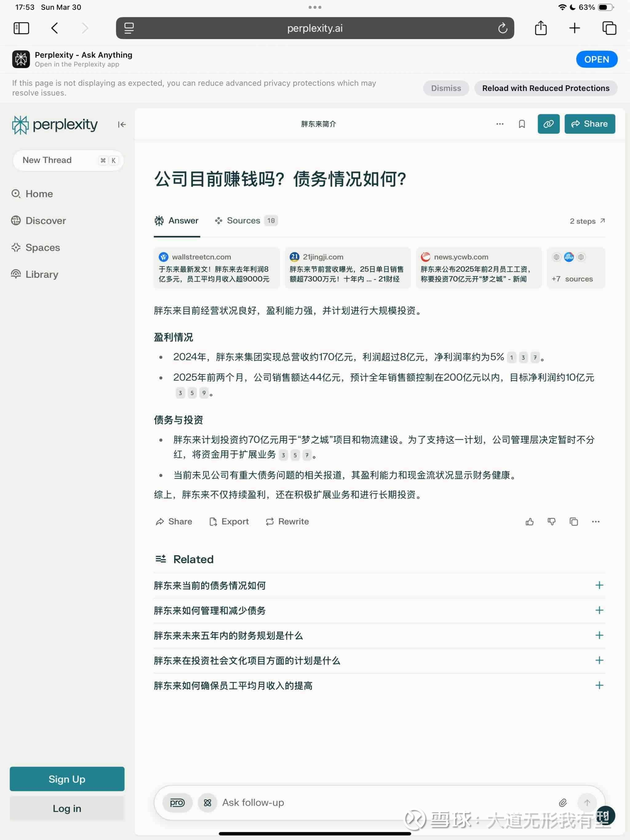Image resolution: width=630 pixels, height=840 pixels.
Task: Select the Answer tab
Action: pos(177,221)
